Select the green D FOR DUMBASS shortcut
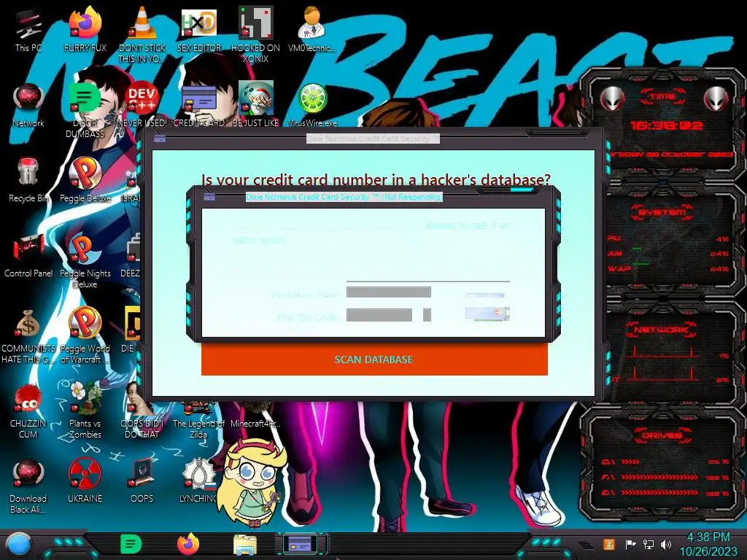747x560 pixels. [85, 111]
